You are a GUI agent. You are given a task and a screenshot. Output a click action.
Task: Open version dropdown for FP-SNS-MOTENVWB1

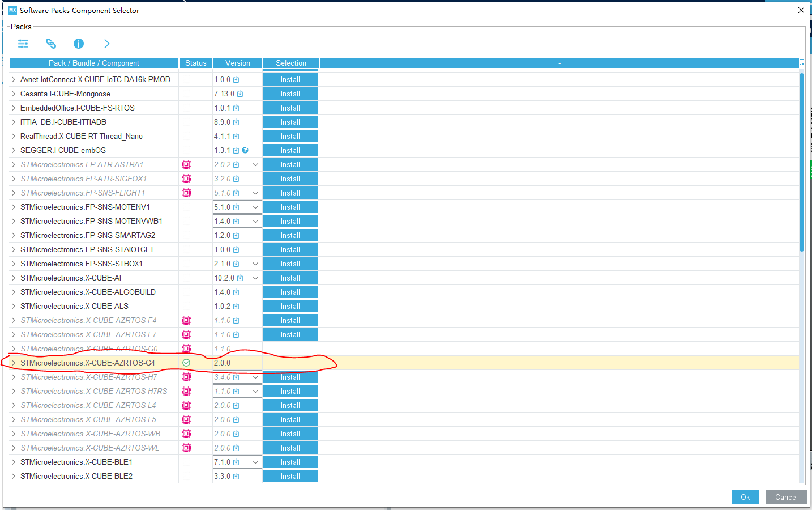pyautogui.click(x=255, y=221)
